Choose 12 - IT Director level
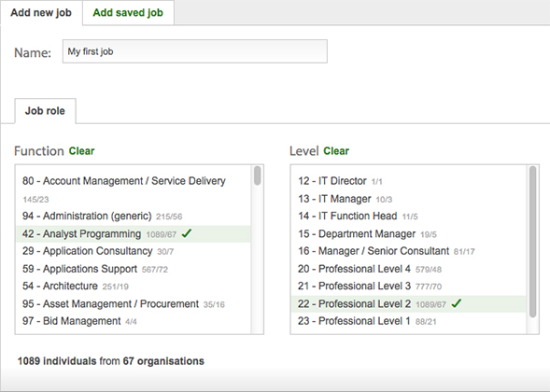Image resolution: width=550 pixels, height=392 pixels. [x=409, y=181]
